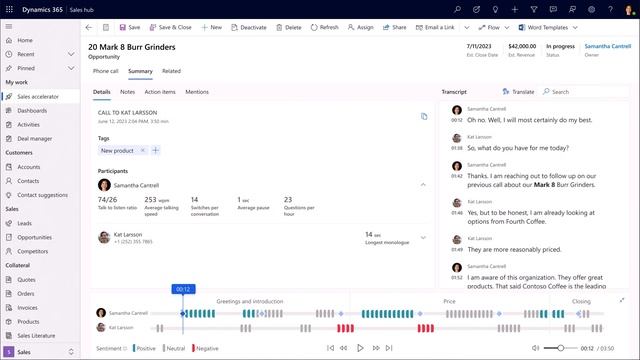Open Sales accelerator in sidebar

40,96
